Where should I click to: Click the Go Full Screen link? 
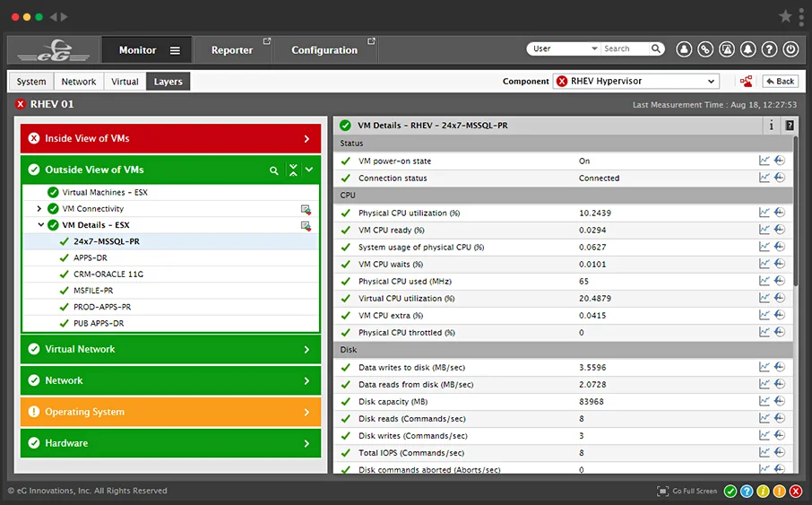point(695,491)
